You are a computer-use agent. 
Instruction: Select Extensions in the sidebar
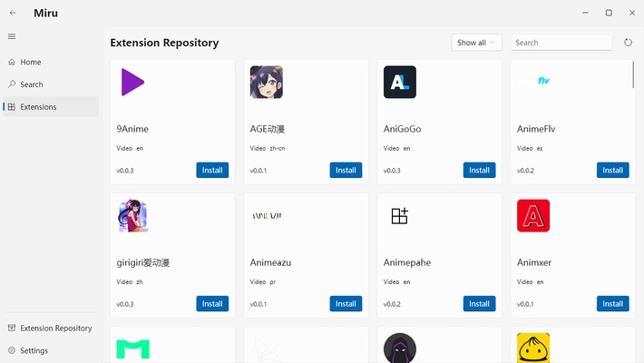coord(38,107)
